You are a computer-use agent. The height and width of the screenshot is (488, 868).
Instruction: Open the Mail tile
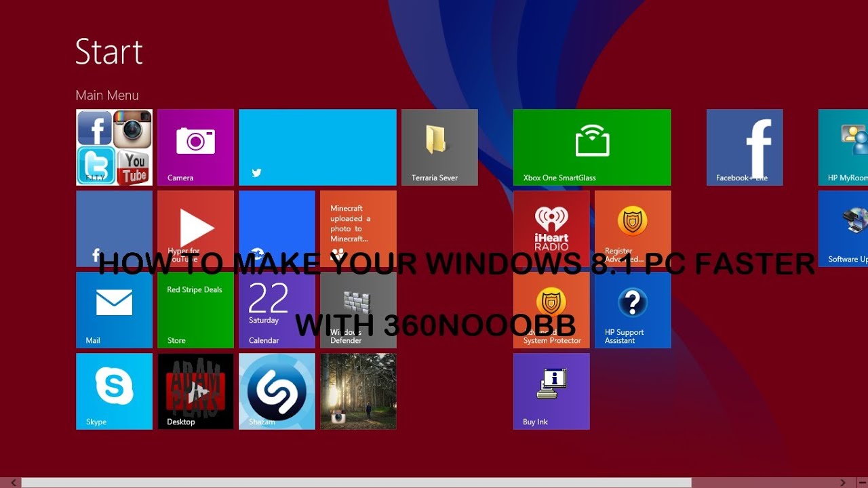pyautogui.click(x=114, y=310)
